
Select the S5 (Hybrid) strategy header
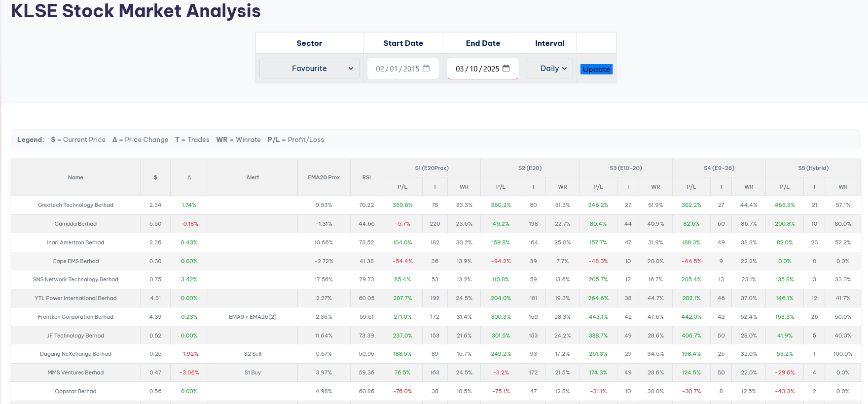813,168
